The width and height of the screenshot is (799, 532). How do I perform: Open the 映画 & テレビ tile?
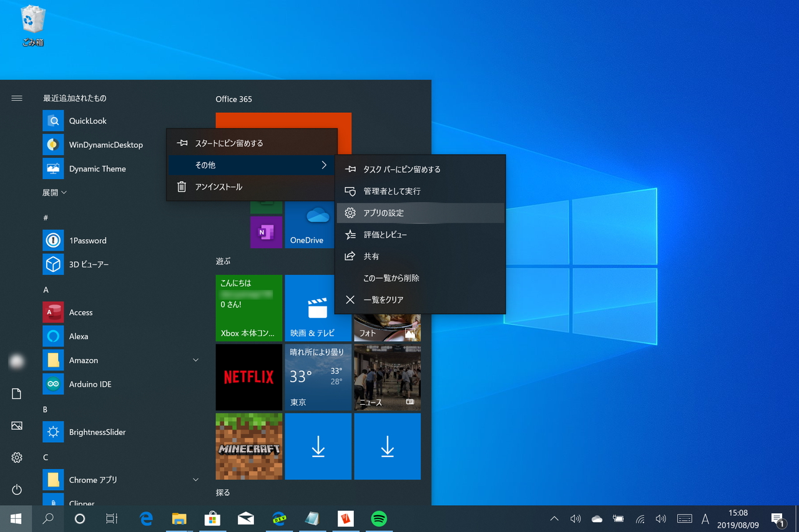318,308
